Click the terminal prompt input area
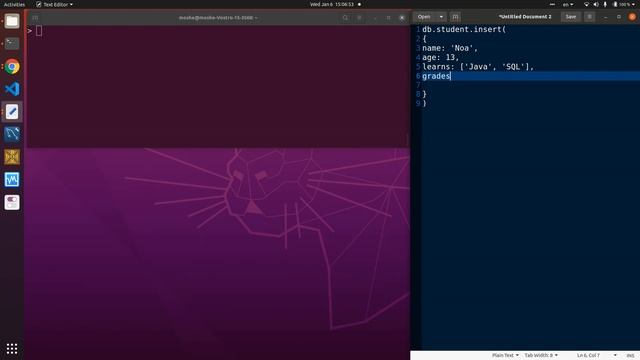 (39, 31)
